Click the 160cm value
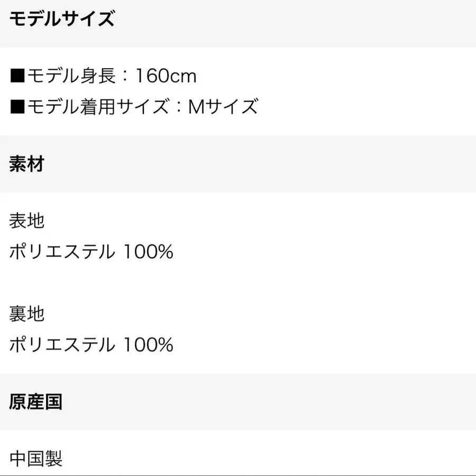The height and width of the screenshot is (476, 476). (166, 76)
